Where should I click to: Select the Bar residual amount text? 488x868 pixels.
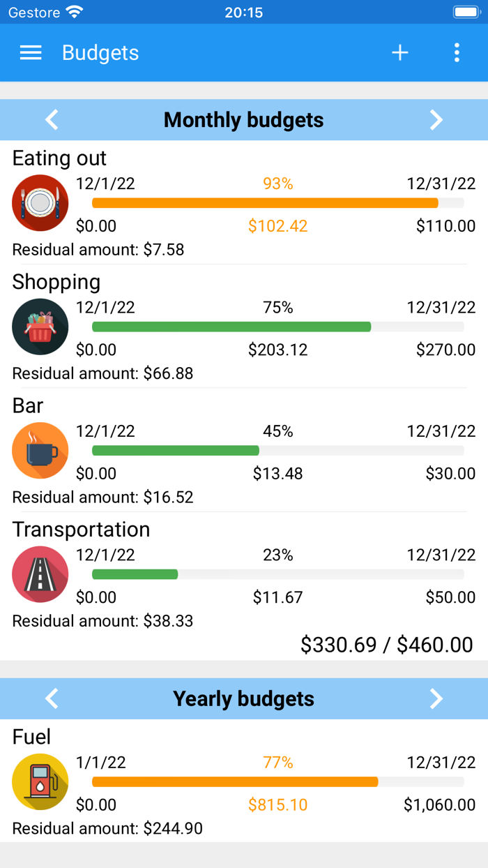pyautogui.click(x=97, y=497)
